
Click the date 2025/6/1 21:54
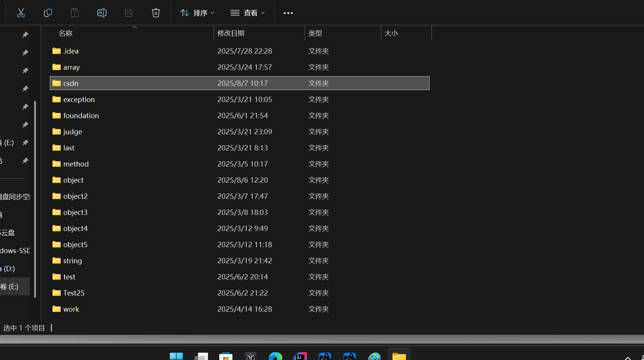click(x=243, y=115)
